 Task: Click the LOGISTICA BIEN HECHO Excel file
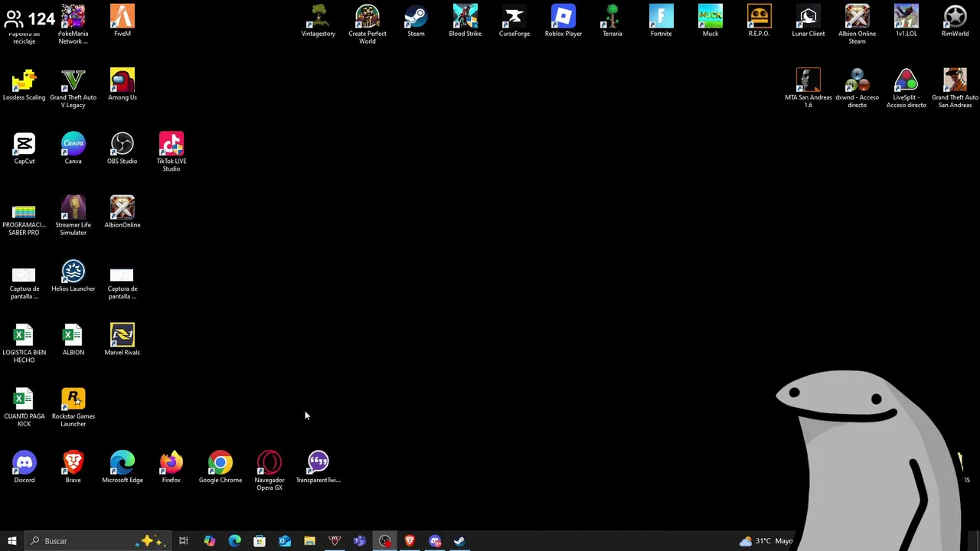[x=24, y=344]
